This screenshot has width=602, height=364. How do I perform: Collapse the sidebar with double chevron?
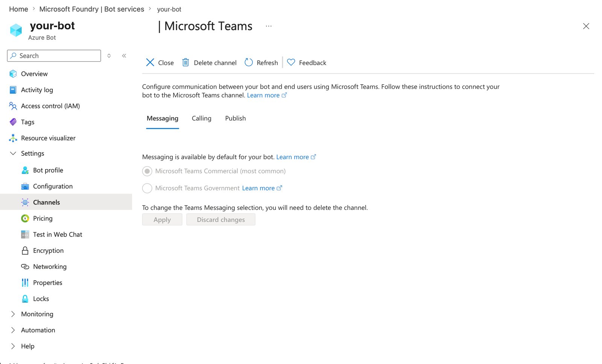[124, 56]
